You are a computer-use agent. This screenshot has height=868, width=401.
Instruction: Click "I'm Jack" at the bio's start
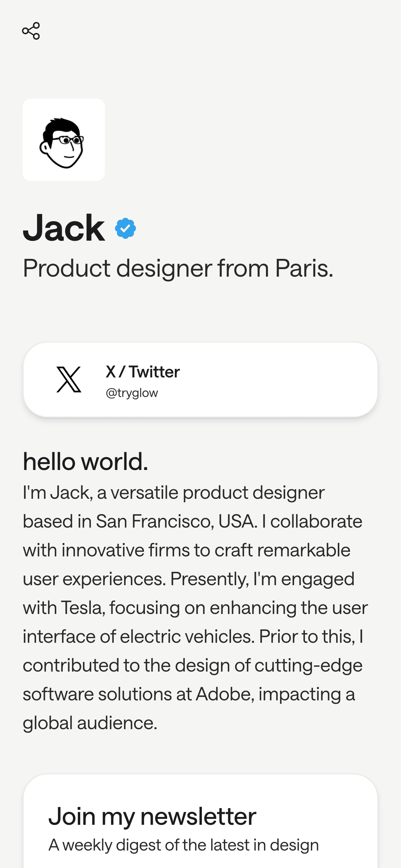[x=57, y=493]
